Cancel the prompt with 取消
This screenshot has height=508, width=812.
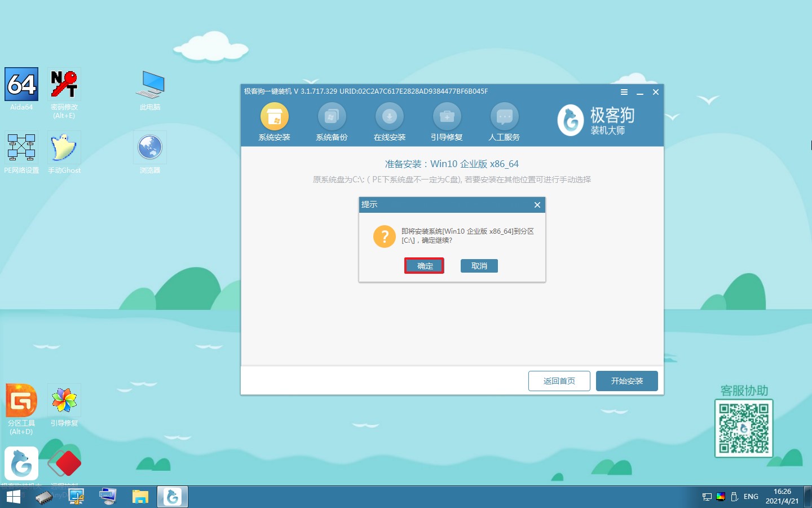pos(479,265)
